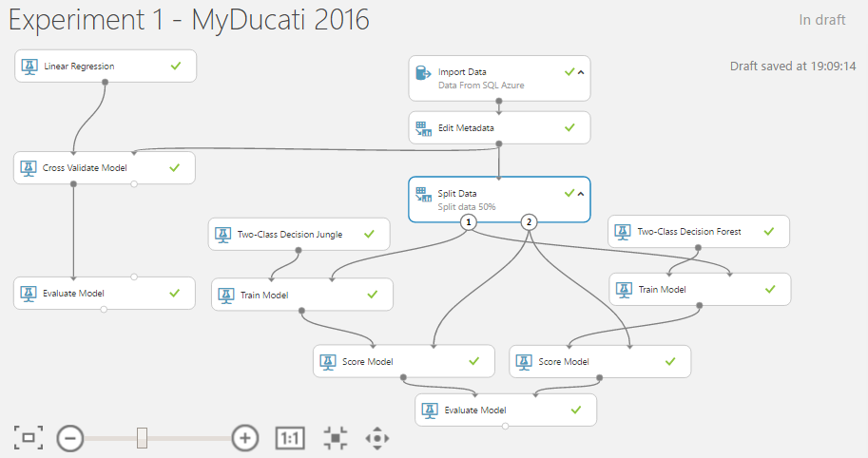
Task: Collapse the Import Data module description
Action: (581, 72)
